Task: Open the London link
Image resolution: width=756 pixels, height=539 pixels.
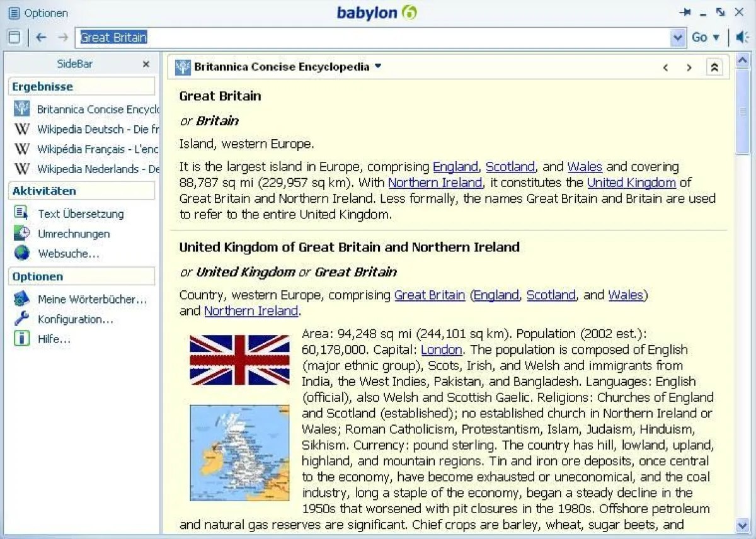Action: coord(442,349)
